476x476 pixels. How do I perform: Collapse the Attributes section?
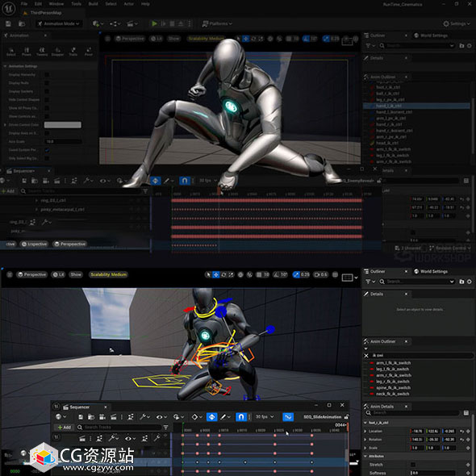[x=365, y=457]
